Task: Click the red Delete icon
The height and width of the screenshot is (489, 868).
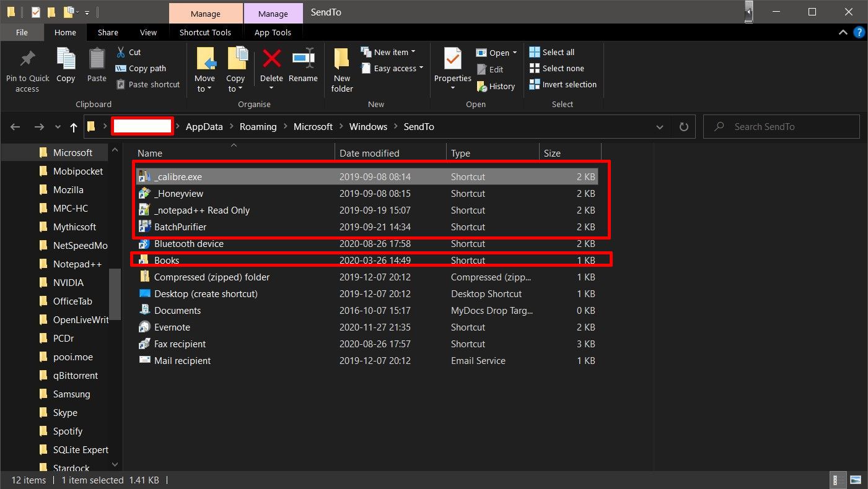Action: [x=271, y=59]
